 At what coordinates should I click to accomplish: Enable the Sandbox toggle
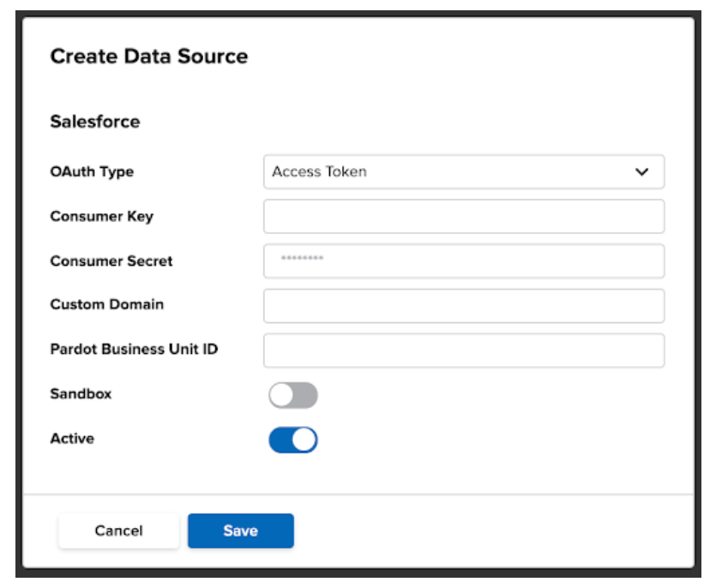point(293,395)
